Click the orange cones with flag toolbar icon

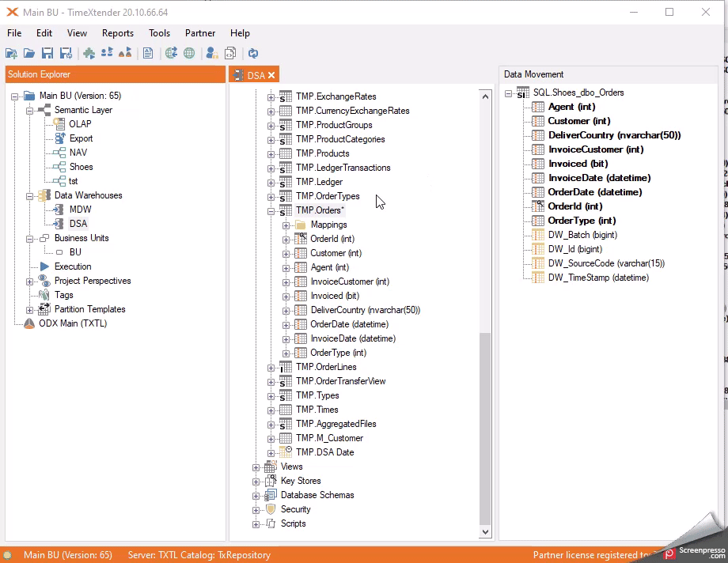coord(125,53)
